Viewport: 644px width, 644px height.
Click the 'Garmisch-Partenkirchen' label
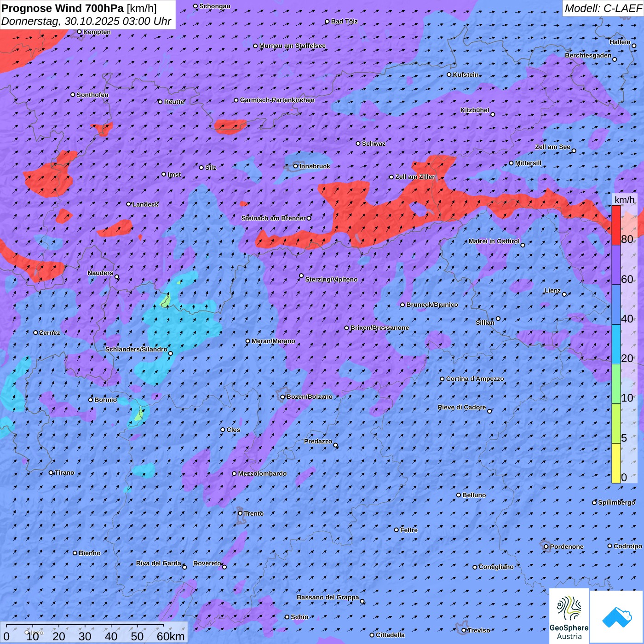click(277, 100)
